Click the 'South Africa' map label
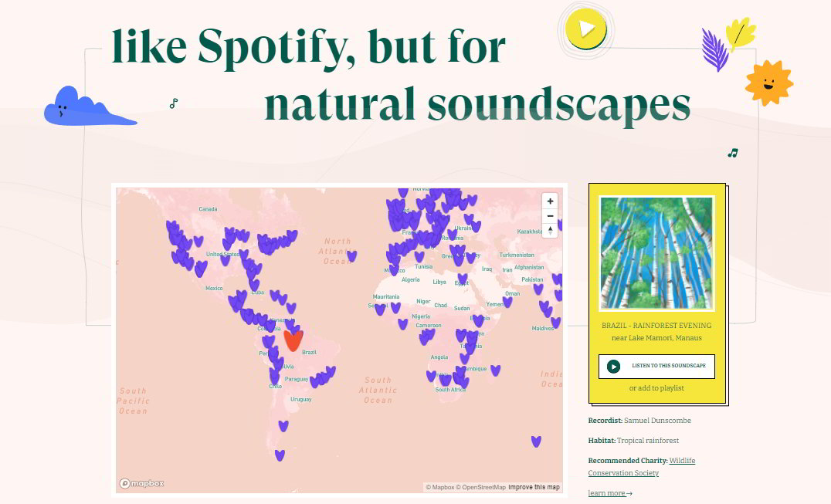The height and width of the screenshot is (504, 831). (450, 390)
